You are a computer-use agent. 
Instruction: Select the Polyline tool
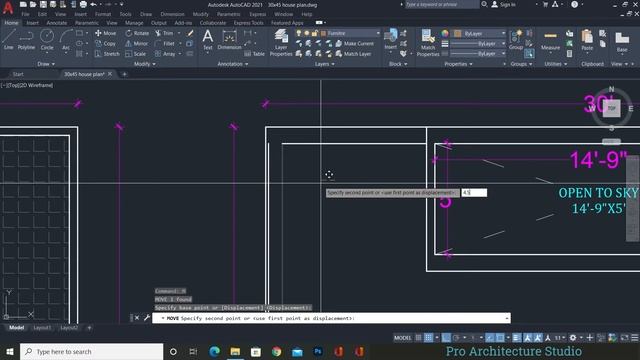click(26, 40)
